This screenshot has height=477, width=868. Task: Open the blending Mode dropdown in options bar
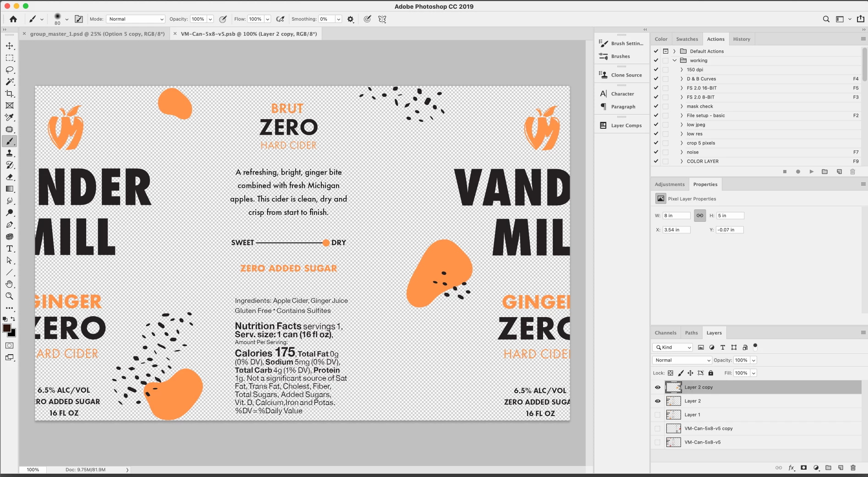click(135, 19)
